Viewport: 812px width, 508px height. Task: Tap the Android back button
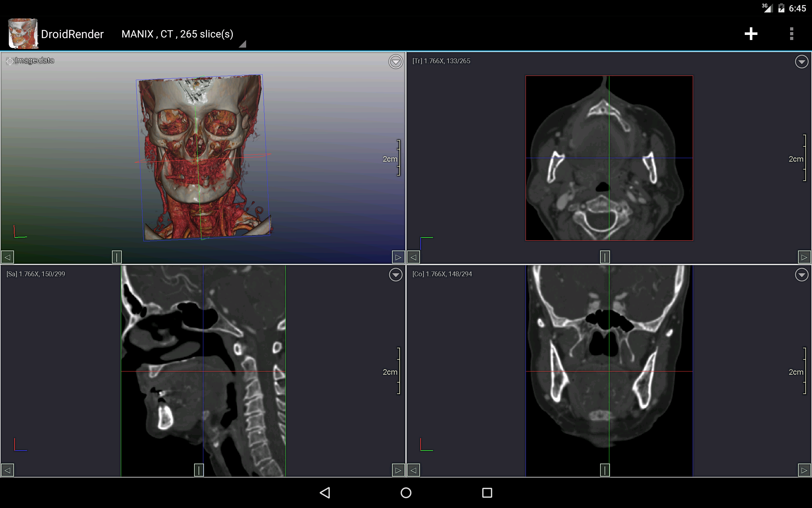tap(325, 492)
